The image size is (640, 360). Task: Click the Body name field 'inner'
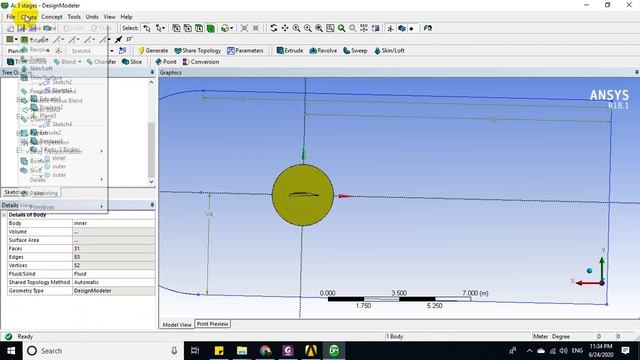114,223
